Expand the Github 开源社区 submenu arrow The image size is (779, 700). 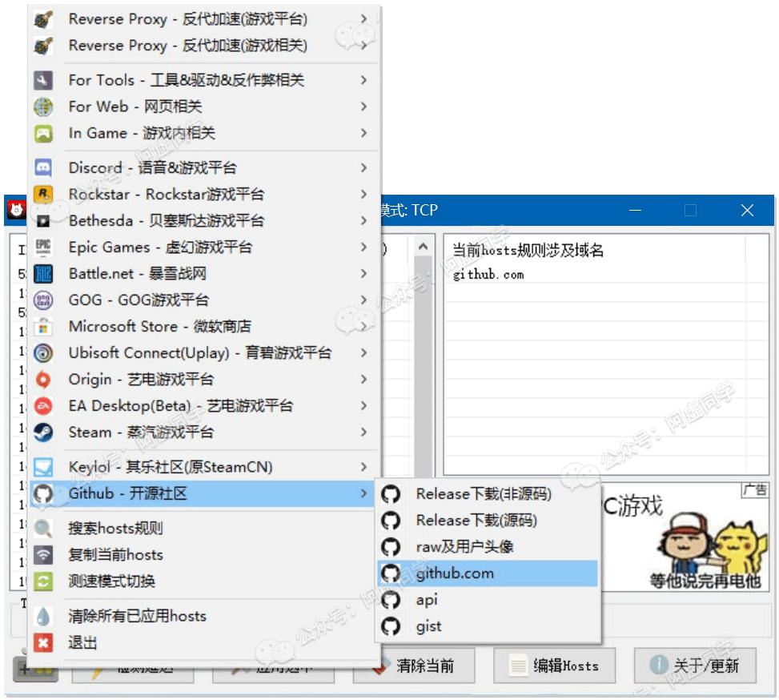tap(363, 493)
